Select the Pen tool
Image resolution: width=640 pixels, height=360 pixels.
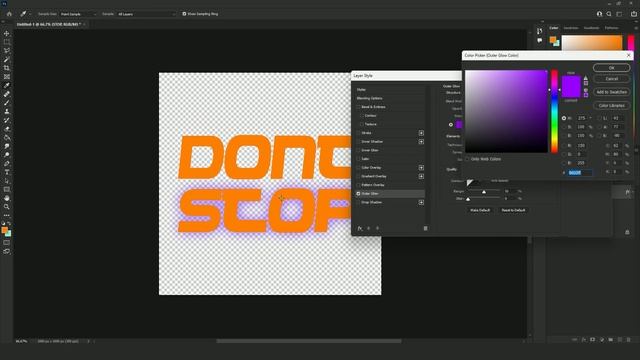click(7, 164)
